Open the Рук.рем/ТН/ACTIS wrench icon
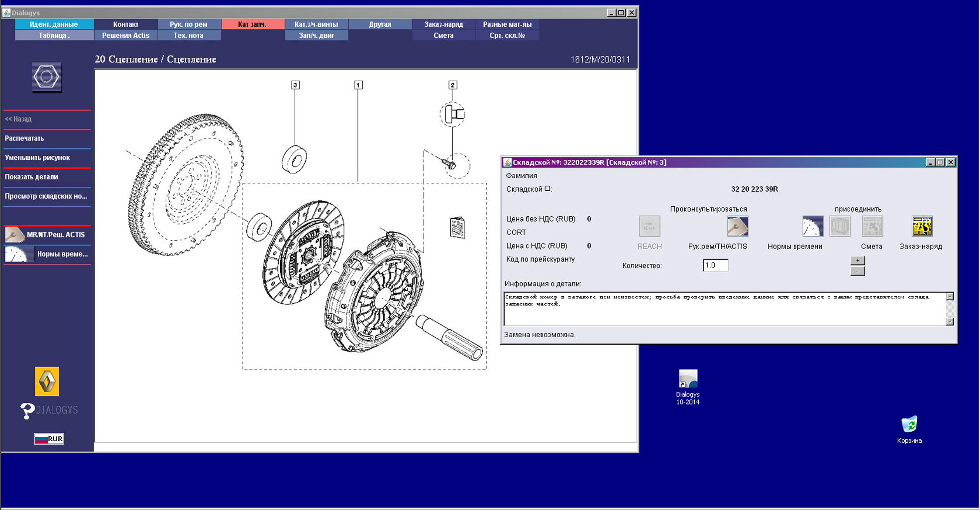 (737, 226)
